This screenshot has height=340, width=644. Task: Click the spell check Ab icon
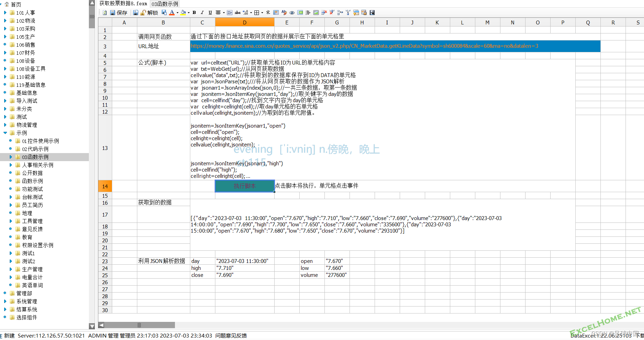(x=284, y=13)
